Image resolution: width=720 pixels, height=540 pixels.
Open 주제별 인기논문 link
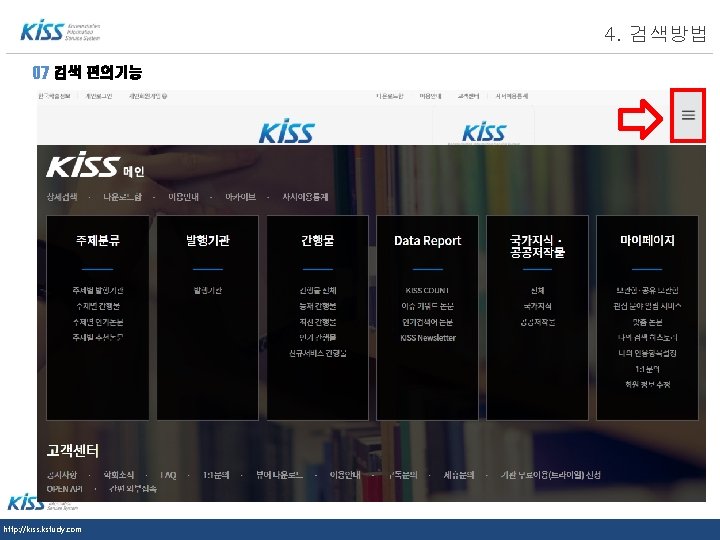(98, 322)
